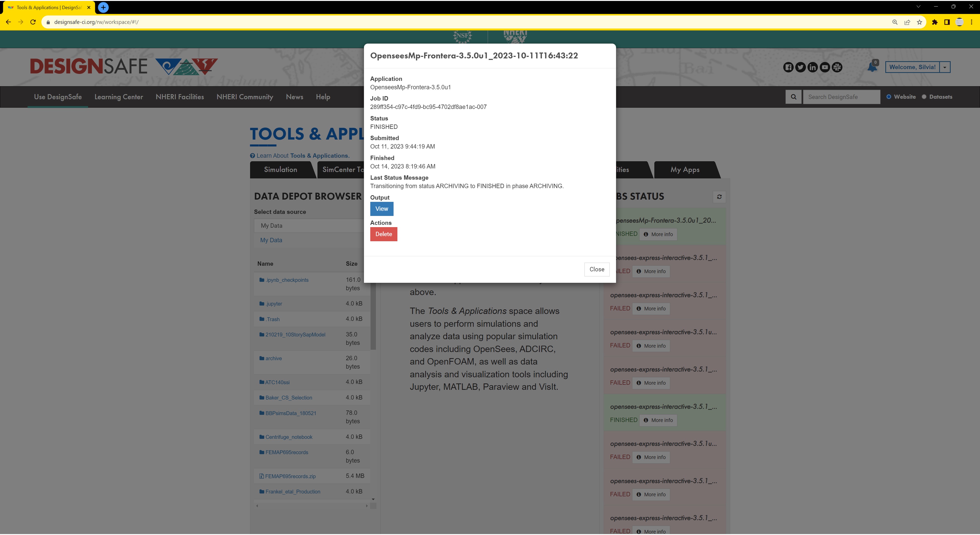Click the blue View output button
Screen dimensions: 980x535
[x=382, y=209]
